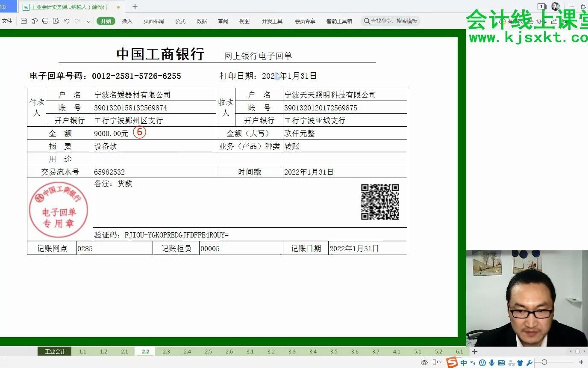This screenshot has height=368, width=588.
Task: Save the workbook
Action: (x=24, y=21)
